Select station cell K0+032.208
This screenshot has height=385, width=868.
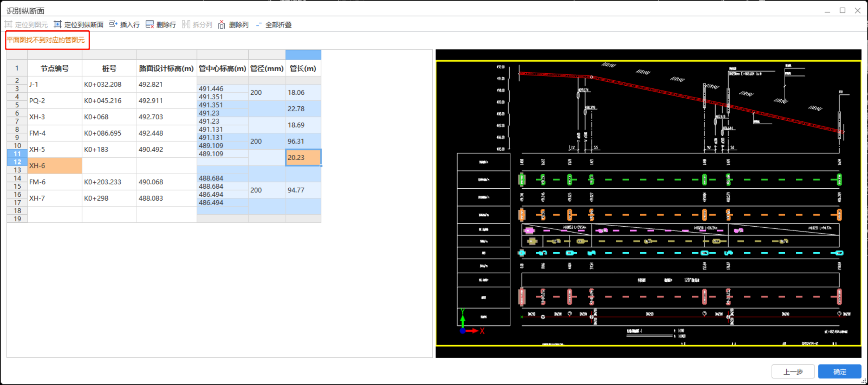coord(109,84)
